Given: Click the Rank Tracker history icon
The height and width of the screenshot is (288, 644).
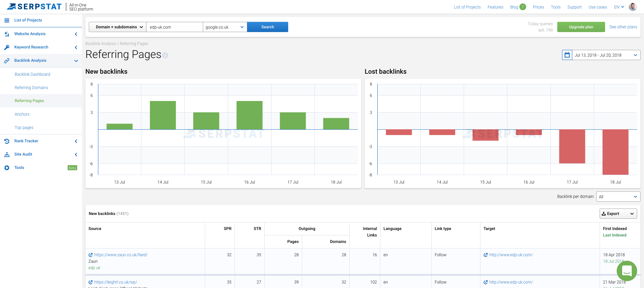Looking at the screenshot, I should [x=7, y=141].
